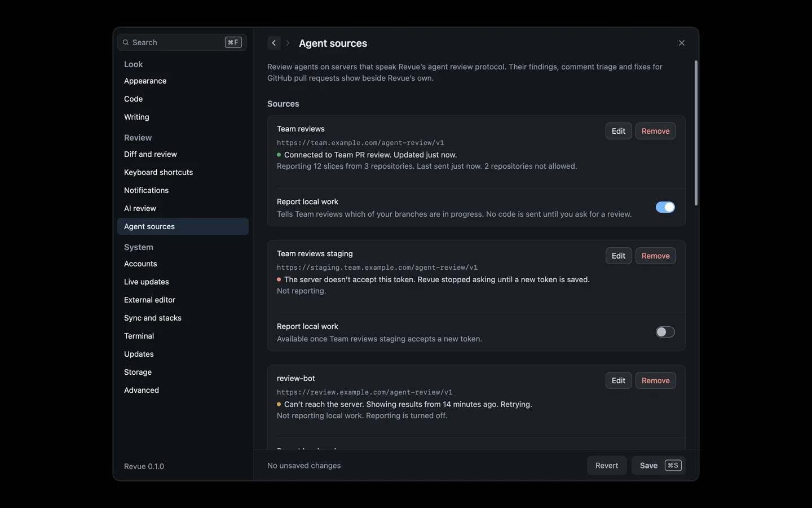Save the settings
Viewport: 812px width, 508px height.
(659, 466)
